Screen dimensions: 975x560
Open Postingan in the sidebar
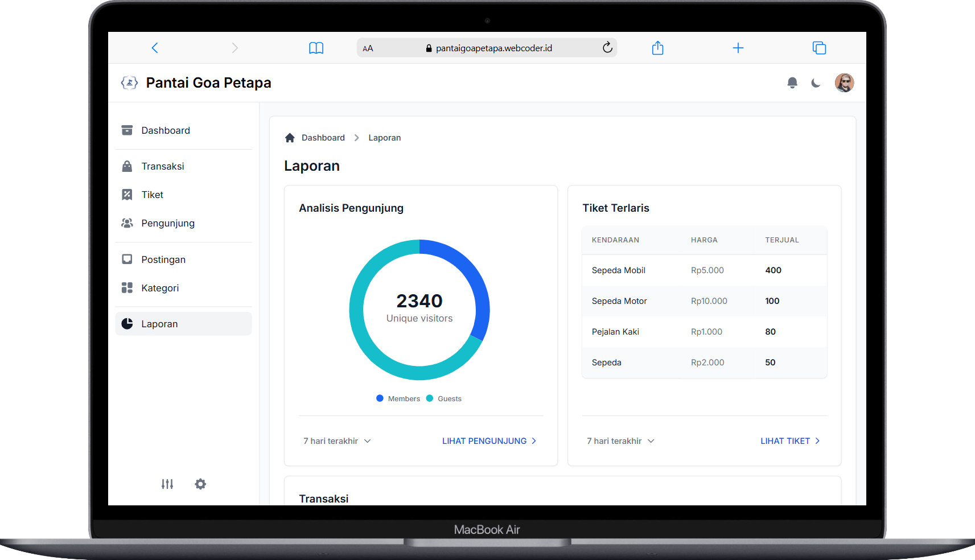[x=183, y=260]
